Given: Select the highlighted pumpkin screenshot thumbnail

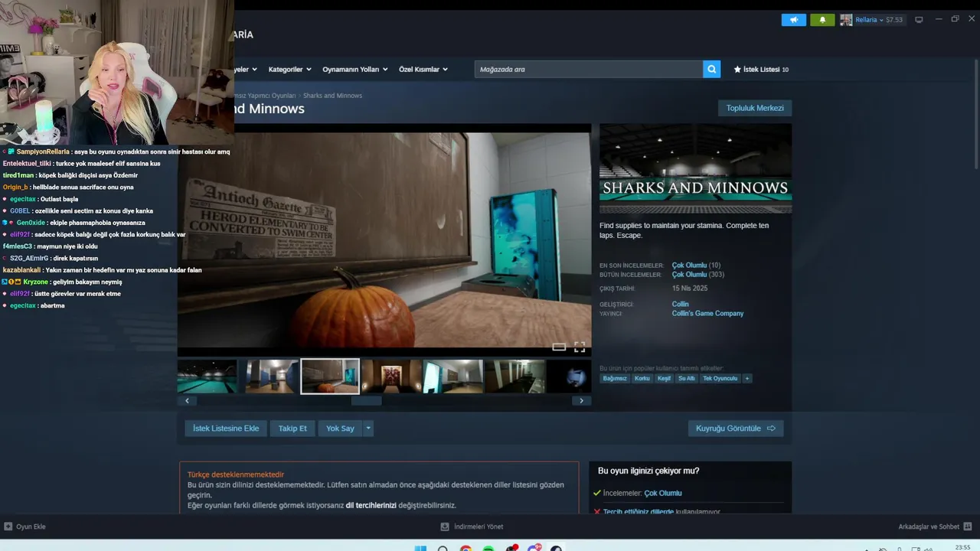Looking at the screenshot, I should click(x=330, y=377).
